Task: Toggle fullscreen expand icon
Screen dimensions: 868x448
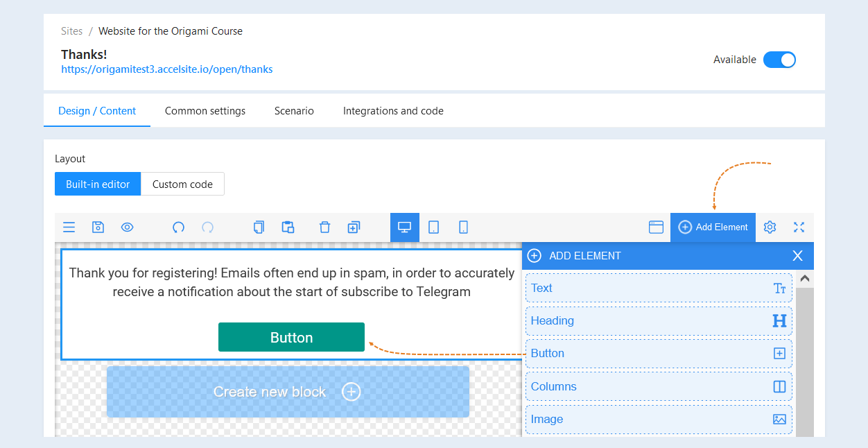Action: [799, 227]
